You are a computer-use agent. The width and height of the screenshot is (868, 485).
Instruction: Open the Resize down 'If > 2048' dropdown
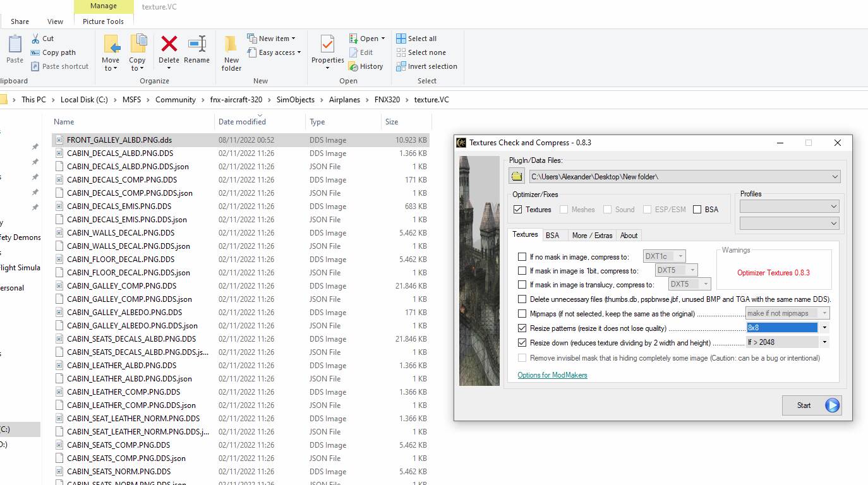tap(824, 342)
